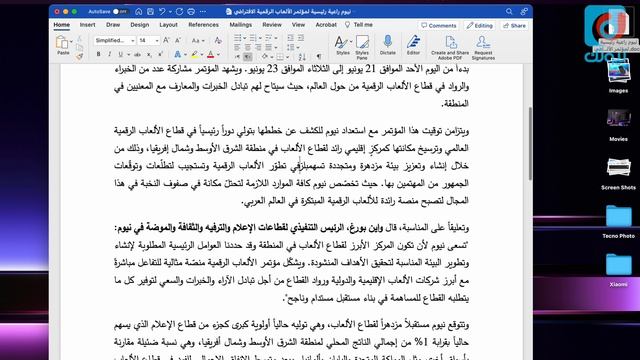
Task: Start Dictate microphone
Action: 387,45
